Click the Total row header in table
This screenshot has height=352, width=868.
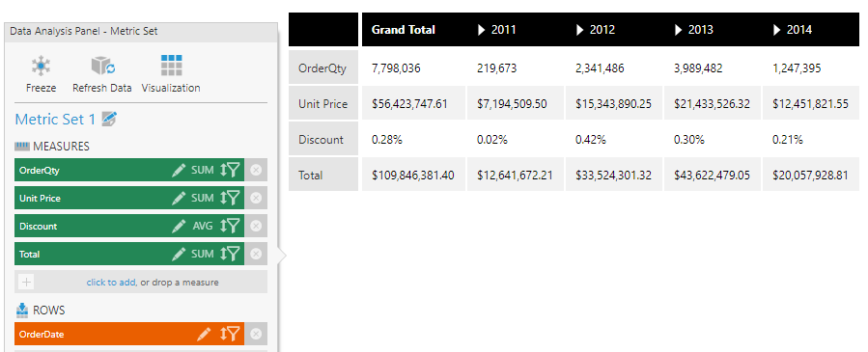tap(322, 176)
